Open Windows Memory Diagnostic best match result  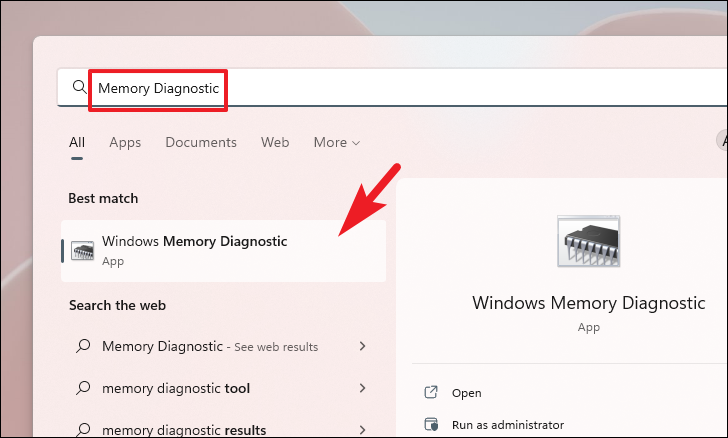224,251
